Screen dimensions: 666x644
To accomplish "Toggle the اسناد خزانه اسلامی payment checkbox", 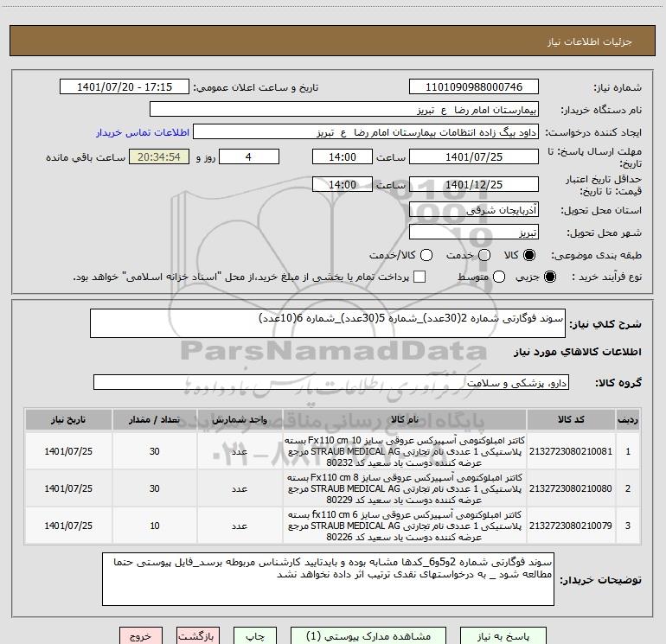I will point(419,277).
